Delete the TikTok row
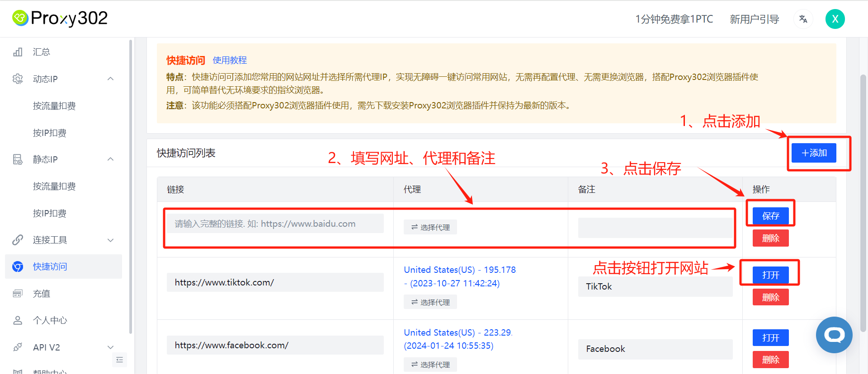Image resolution: width=868 pixels, height=374 pixels. pyautogui.click(x=771, y=297)
